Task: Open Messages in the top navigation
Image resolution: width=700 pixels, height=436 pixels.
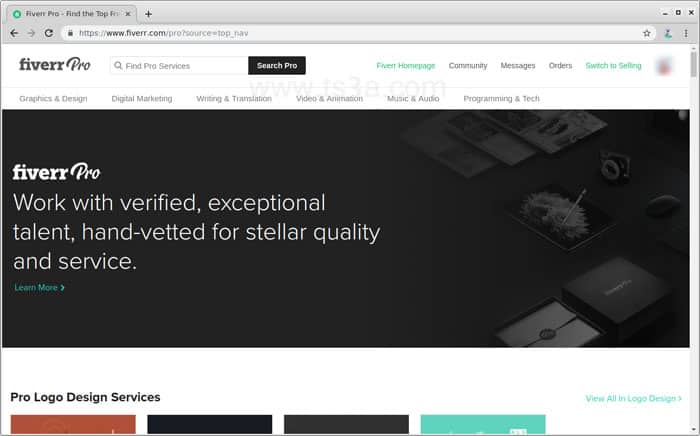Action: point(517,66)
